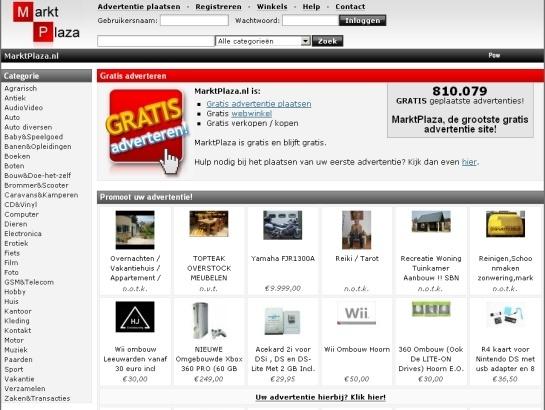This screenshot has height=410, width=545.
Task: Click the search text field
Action: click(x=156, y=41)
